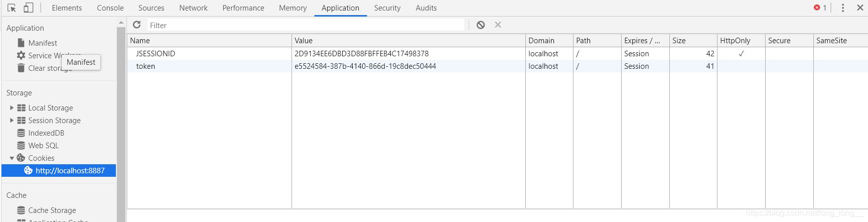The image size is (868, 222).
Task: Switch to the Application tab
Action: (340, 8)
